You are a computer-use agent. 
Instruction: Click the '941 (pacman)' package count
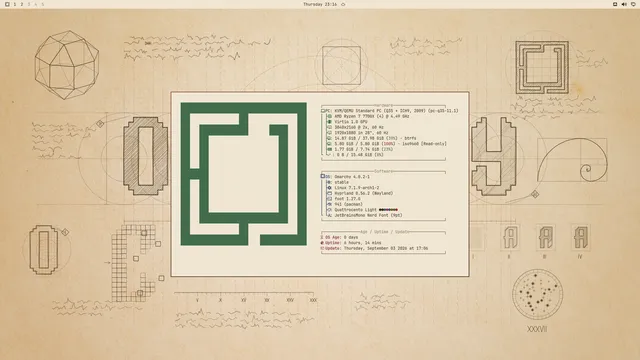point(349,204)
